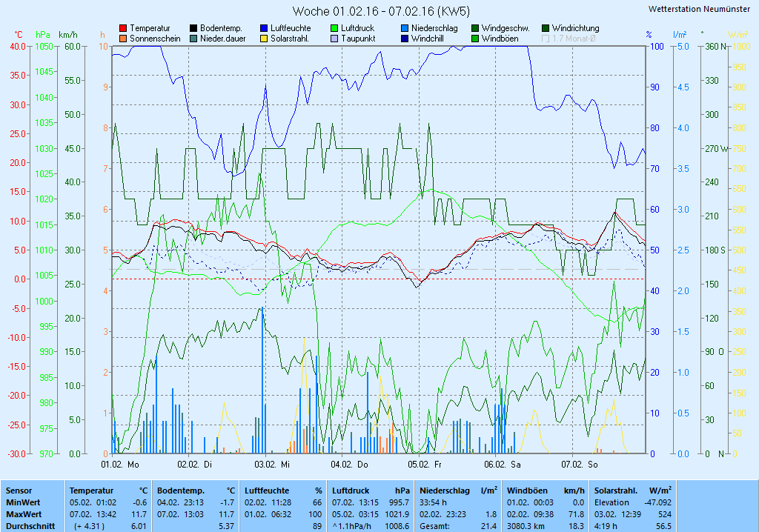The image size is (759, 532).
Task: Click the lavender Taupunkt legend square
Action: coord(334,39)
